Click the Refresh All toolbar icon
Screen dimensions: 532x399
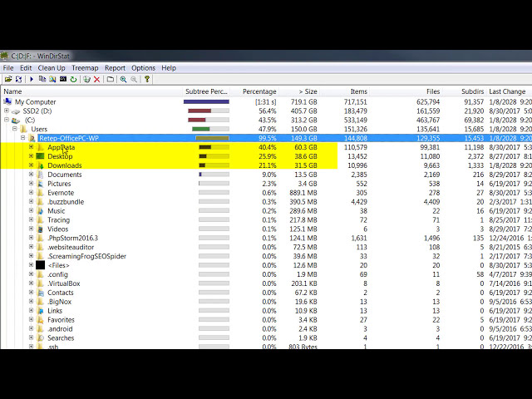tap(18, 79)
